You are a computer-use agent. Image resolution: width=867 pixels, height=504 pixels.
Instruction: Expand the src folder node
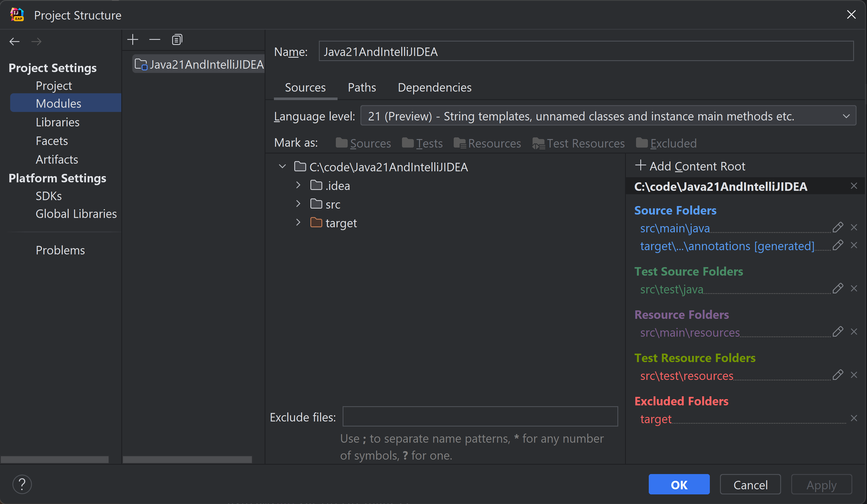point(298,204)
